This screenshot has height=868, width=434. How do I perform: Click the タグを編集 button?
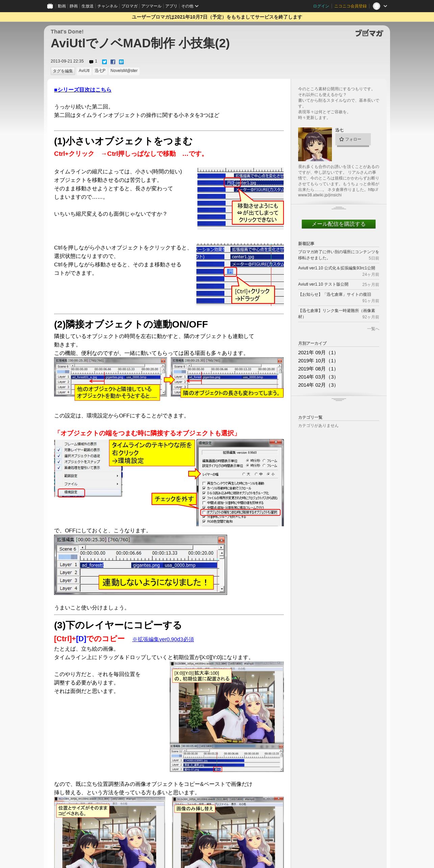(63, 71)
